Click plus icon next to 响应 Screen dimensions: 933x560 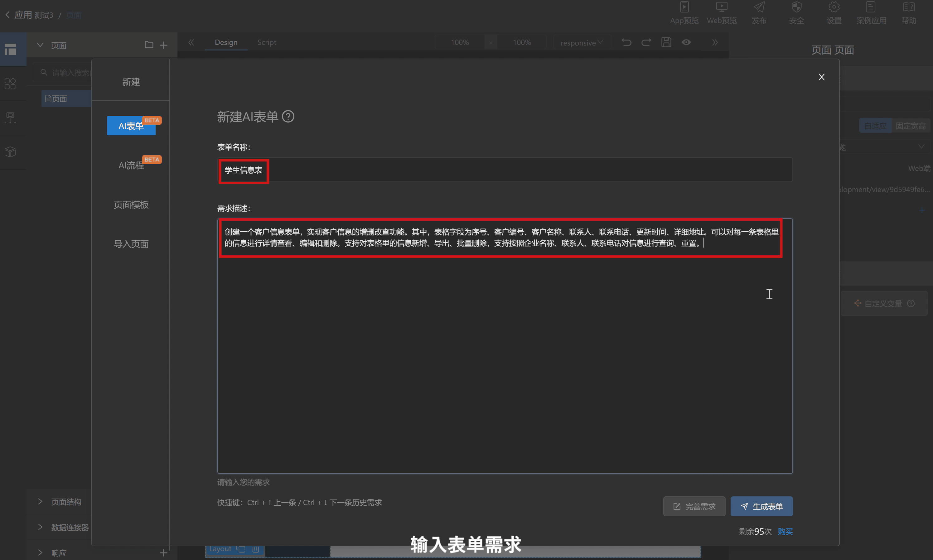click(164, 553)
